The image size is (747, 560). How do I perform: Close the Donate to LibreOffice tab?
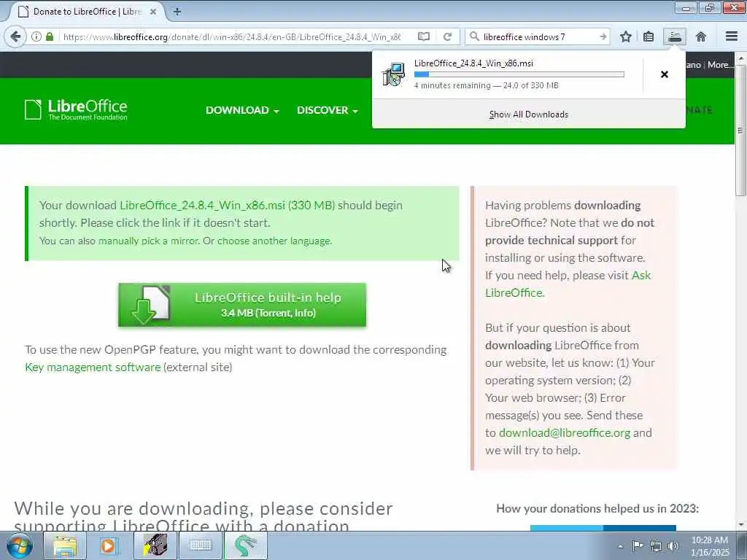click(153, 12)
